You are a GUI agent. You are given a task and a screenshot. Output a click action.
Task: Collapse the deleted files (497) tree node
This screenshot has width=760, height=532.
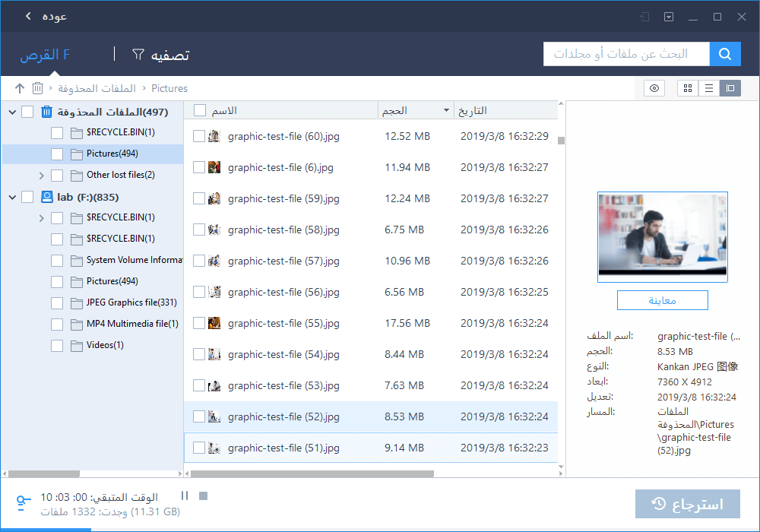tap(12, 112)
